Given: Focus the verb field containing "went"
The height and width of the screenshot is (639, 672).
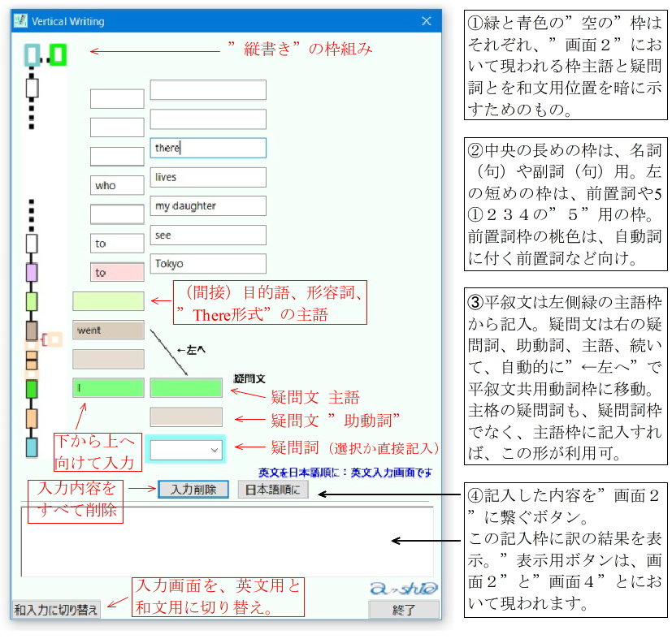Looking at the screenshot, I should point(108,330).
